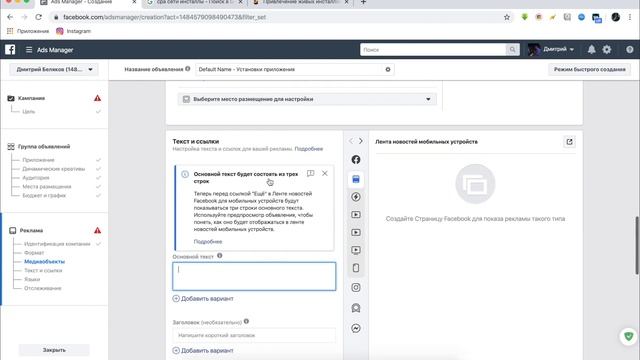This screenshot has height=360, width=640.
Task: Select the Messenger placement preview icon
Action: [x=356, y=328]
